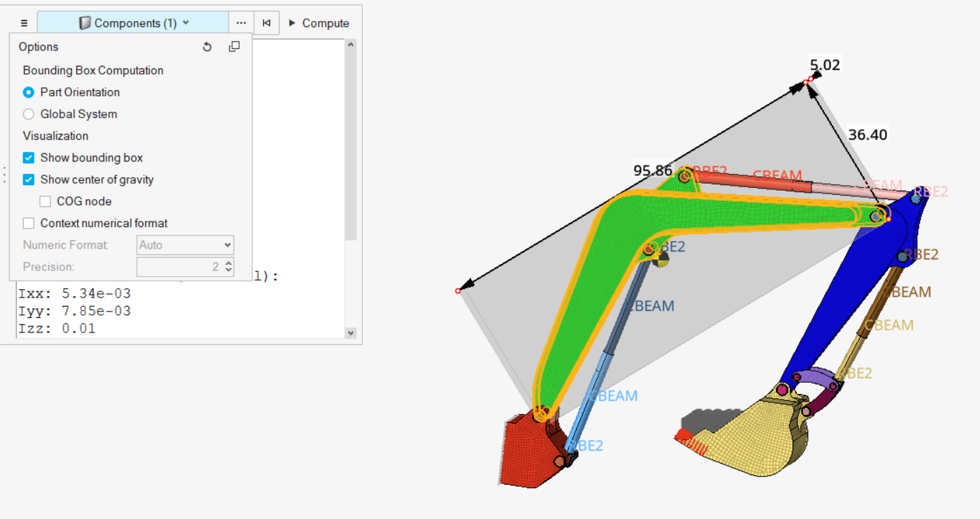The image size is (980, 519).
Task: Click the bounding box corner handle near 5.02
Action: coord(806,82)
